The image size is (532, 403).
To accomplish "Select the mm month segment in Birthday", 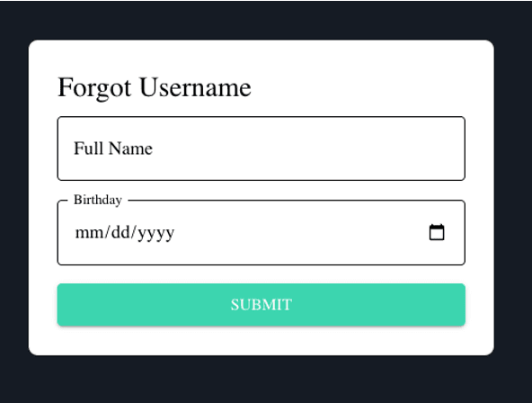I will [90, 233].
